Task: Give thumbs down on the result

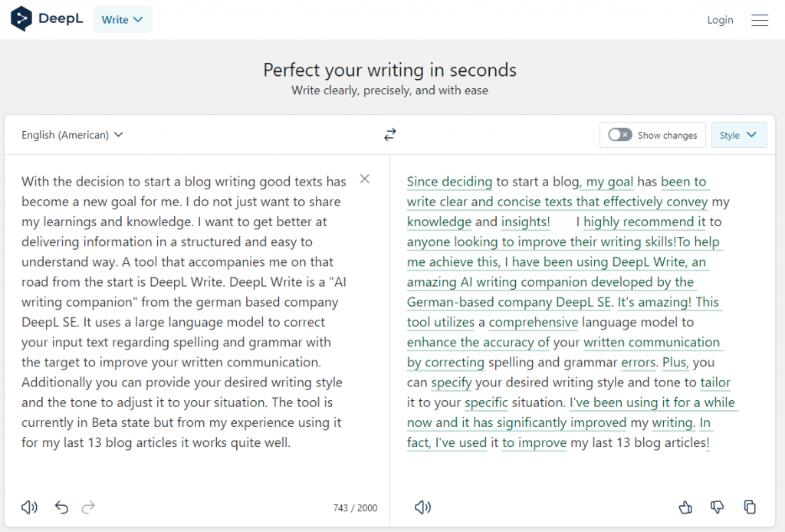Action: tap(718, 507)
